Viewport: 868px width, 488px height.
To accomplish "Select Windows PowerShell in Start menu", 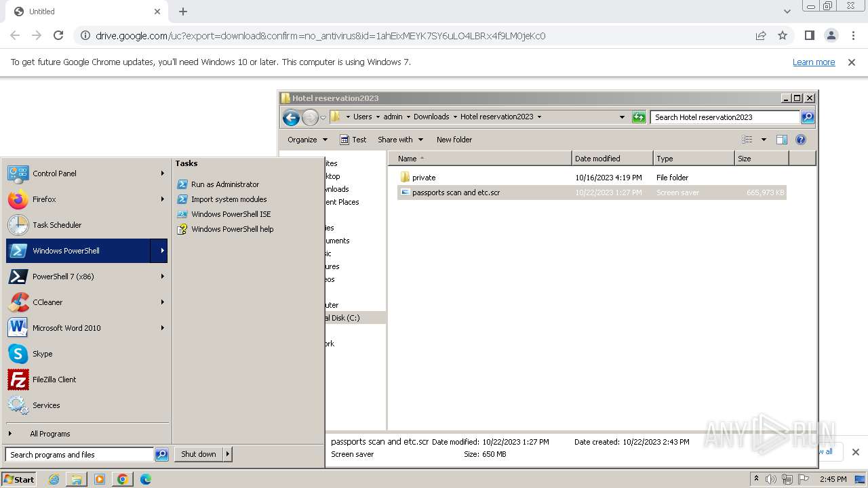I will tap(78, 251).
